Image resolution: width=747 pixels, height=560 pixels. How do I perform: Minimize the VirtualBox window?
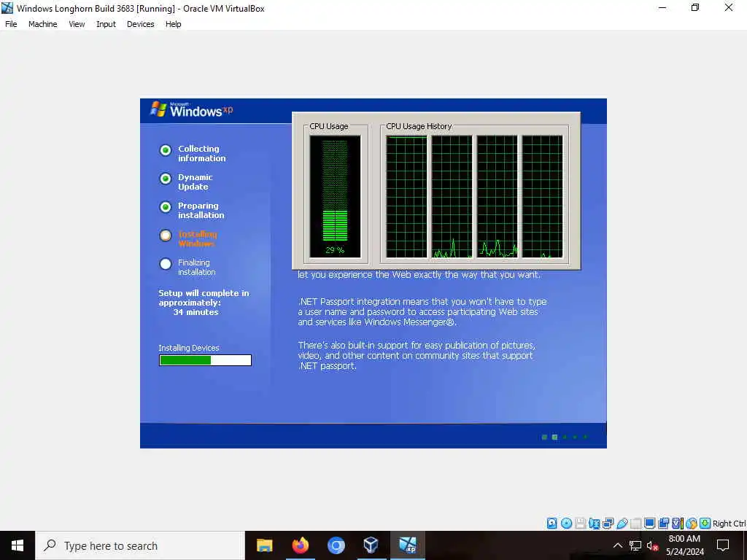[662, 8]
